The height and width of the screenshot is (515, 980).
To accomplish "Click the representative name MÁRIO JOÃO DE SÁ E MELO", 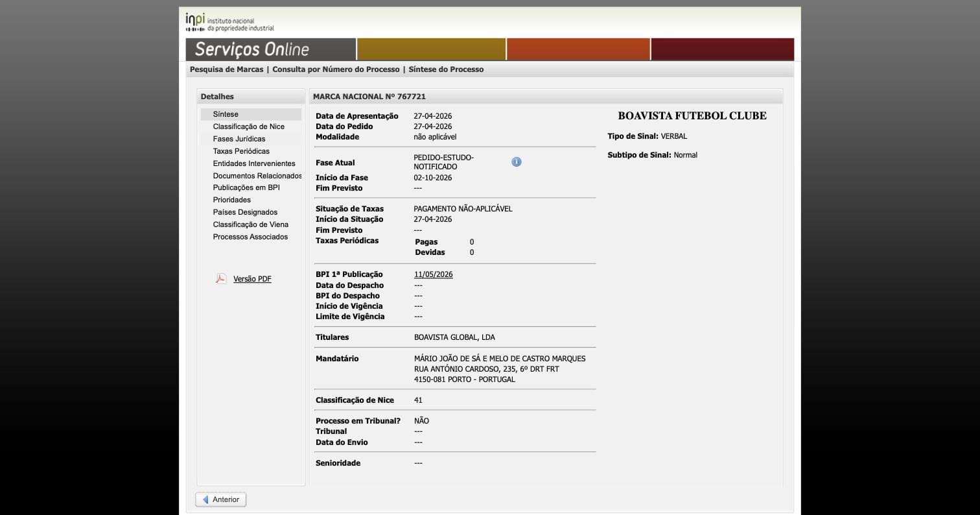I will (500, 359).
